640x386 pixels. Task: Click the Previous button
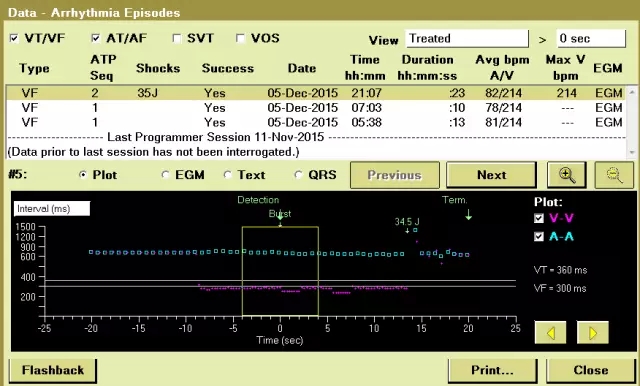coord(395,175)
